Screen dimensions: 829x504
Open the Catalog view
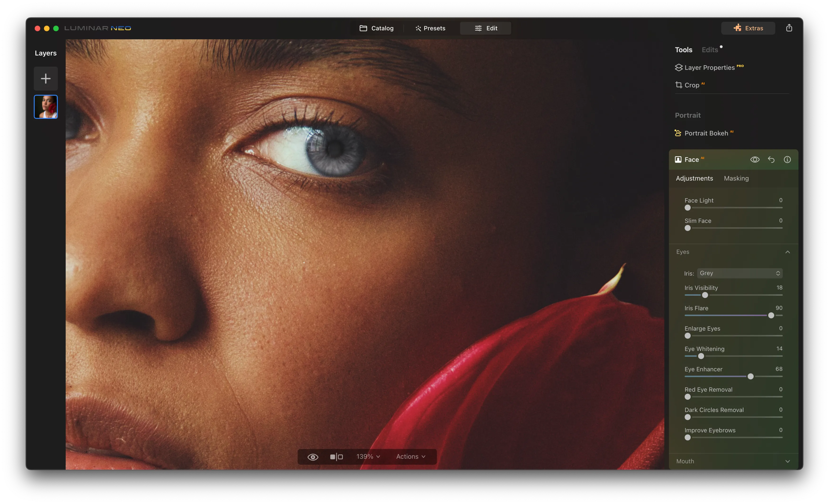point(376,28)
